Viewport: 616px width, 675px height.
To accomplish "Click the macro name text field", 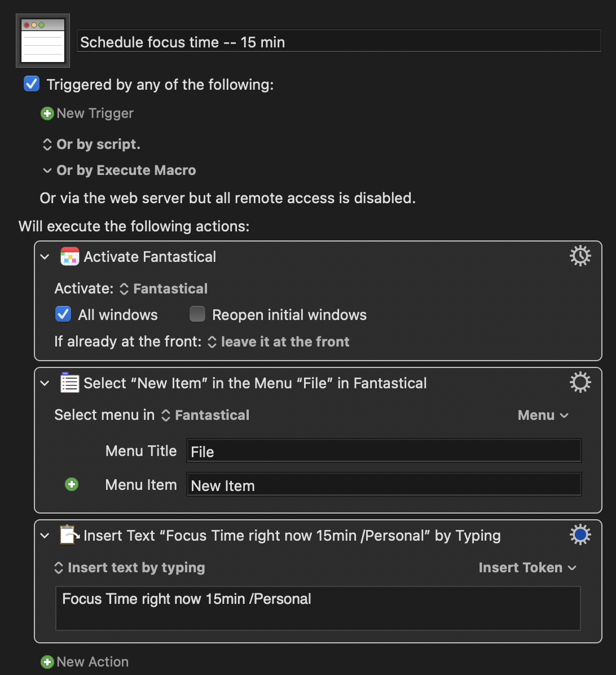I will click(338, 42).
